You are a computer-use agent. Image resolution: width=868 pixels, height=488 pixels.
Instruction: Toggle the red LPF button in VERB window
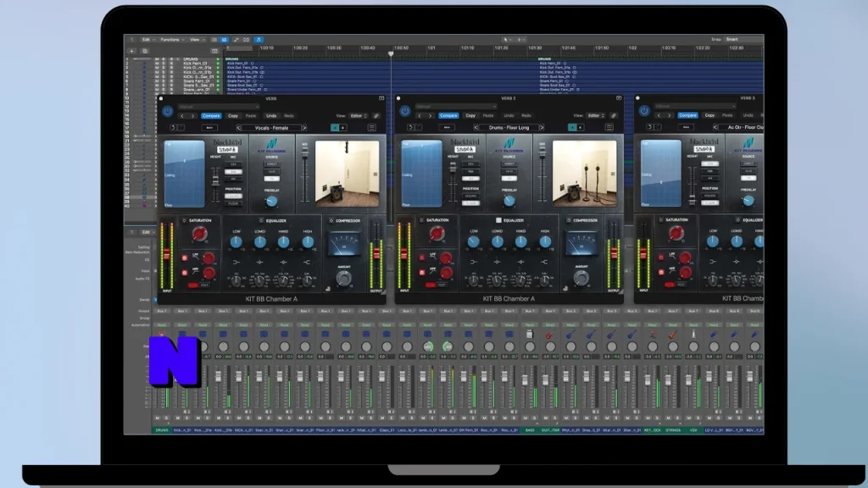185,258
